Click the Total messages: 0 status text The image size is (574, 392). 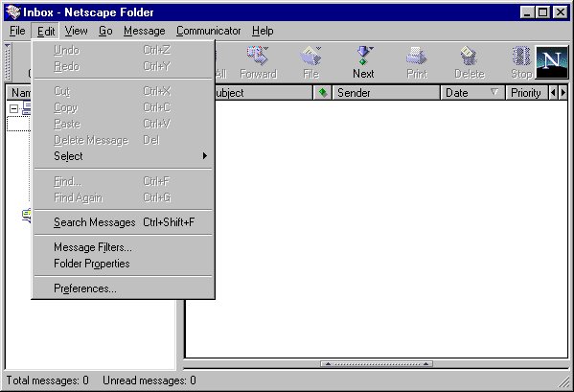pyautogui.click(x=47, y=380)
